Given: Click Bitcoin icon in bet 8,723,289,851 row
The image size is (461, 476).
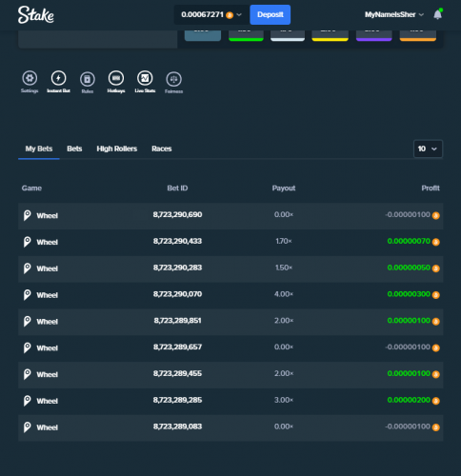Looking at the screenshot, I should tap(436, 322).
